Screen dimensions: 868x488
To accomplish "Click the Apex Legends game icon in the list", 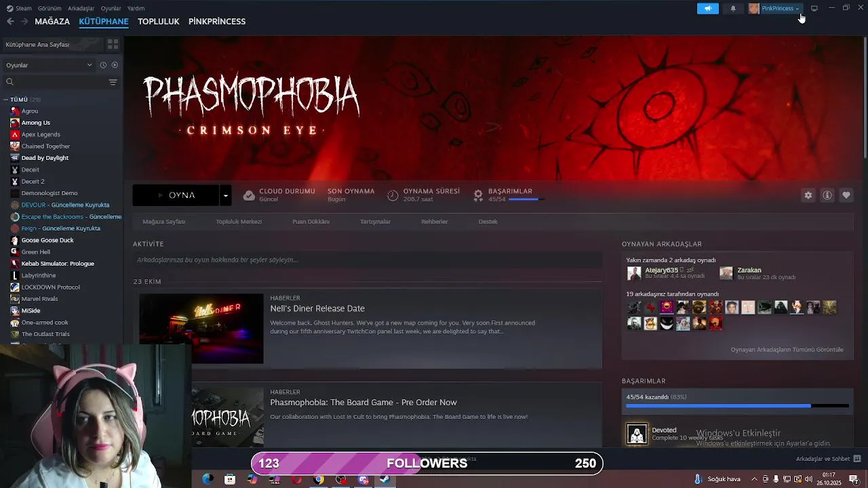I will [15, 134].
